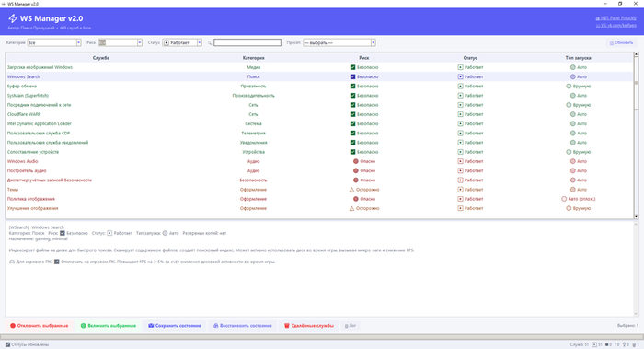The image size is (644, 349).
Task: Click the Авто startup type circle for Cloudflare WARP
Action: pyautogui.click(x=572, y=114)
